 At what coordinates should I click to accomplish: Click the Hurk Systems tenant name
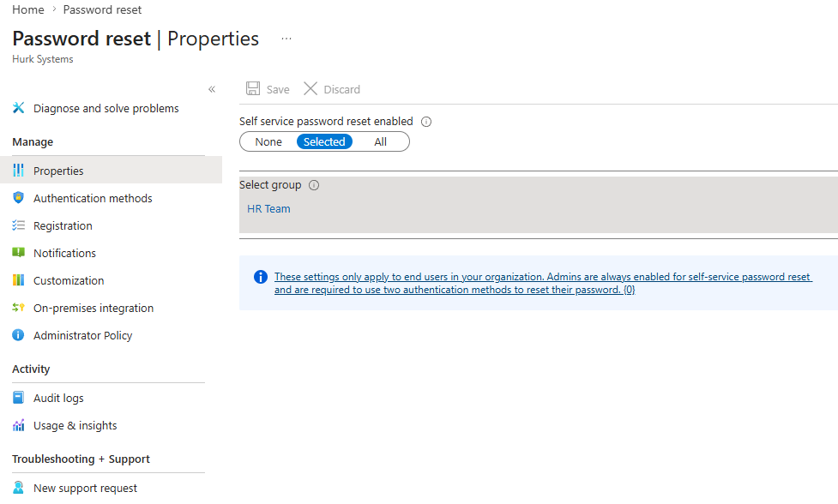pyautogui.click(x=43, y=59)
